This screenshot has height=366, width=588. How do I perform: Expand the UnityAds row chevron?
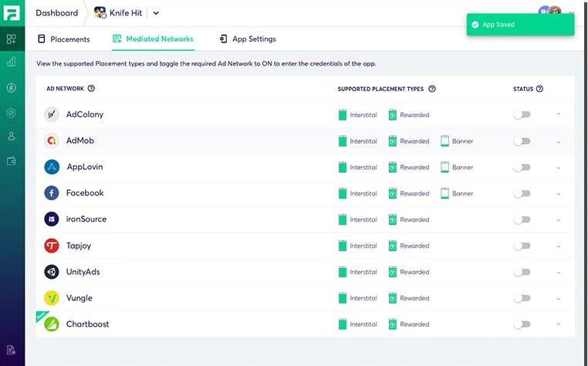pos(559,273)
